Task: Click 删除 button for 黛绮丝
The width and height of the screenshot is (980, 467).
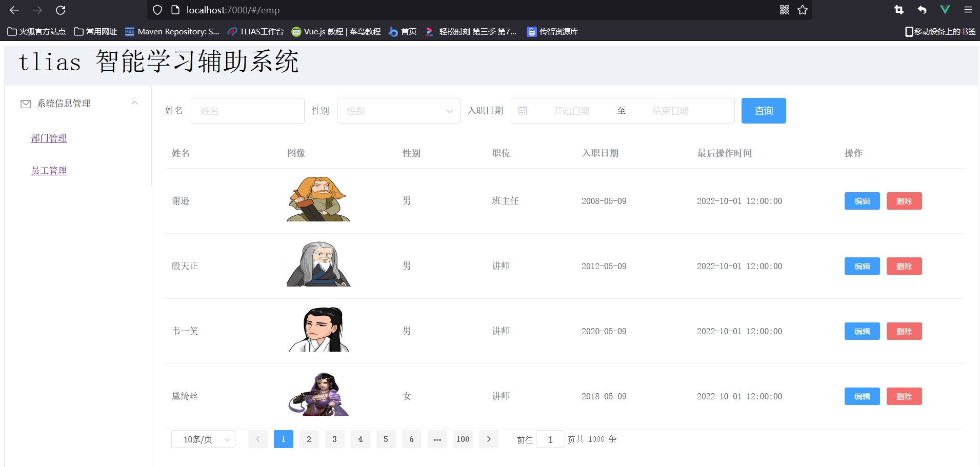Action: pos(904,396)
